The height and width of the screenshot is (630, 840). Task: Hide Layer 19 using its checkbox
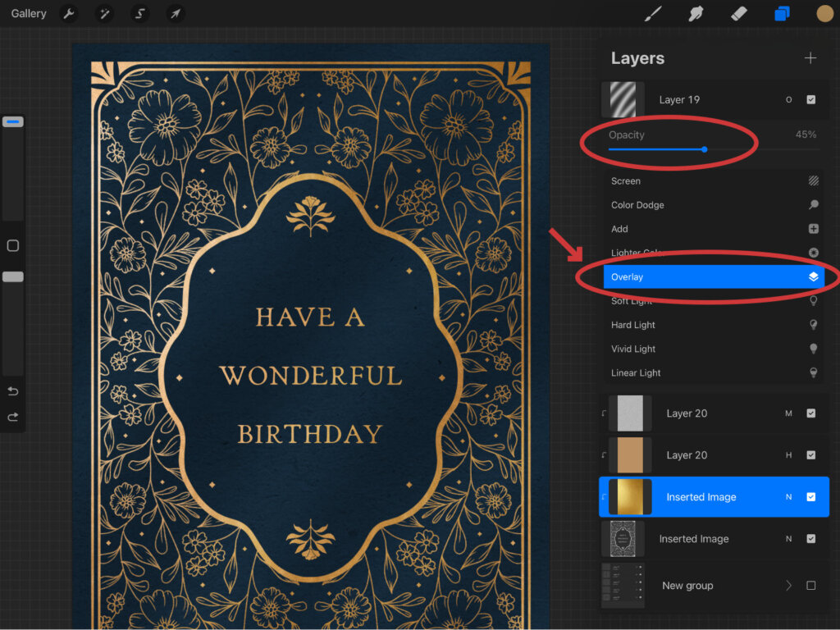coord(810,100)
